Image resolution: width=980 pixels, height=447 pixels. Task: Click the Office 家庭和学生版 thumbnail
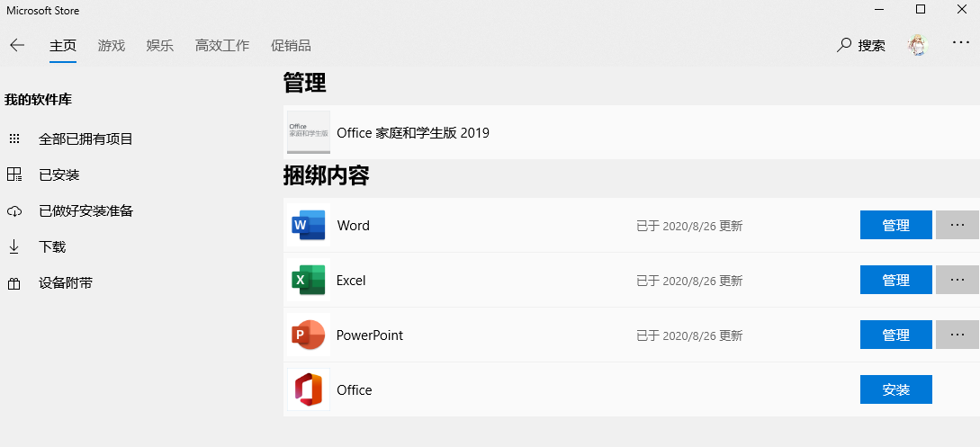point(308,132)
